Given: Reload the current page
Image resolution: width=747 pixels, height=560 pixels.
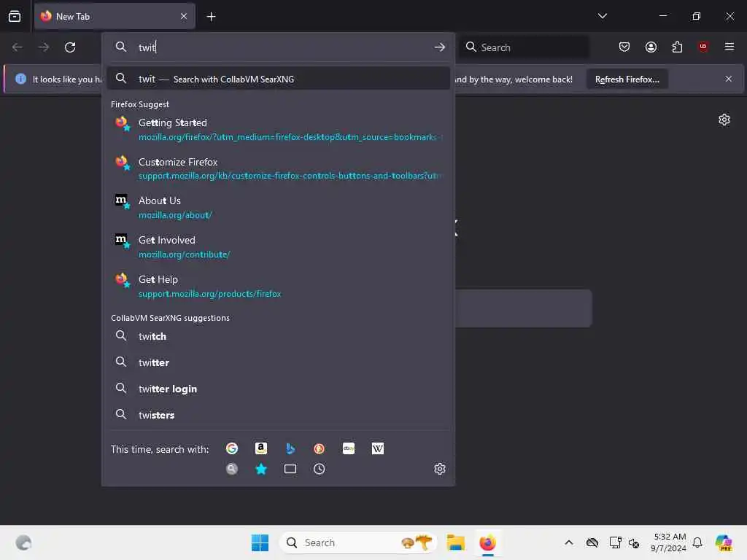Looking at the screenshot, I should point(70,47).
